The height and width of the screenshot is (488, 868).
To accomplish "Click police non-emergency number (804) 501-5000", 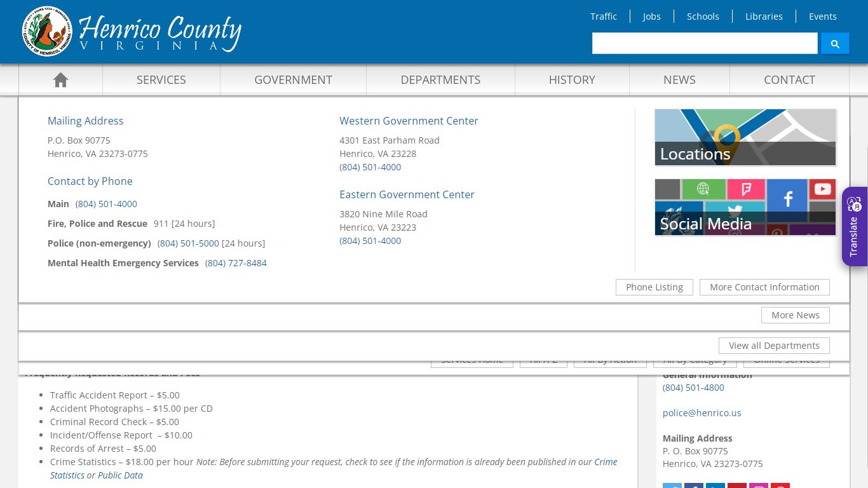I will click(188, 243).
